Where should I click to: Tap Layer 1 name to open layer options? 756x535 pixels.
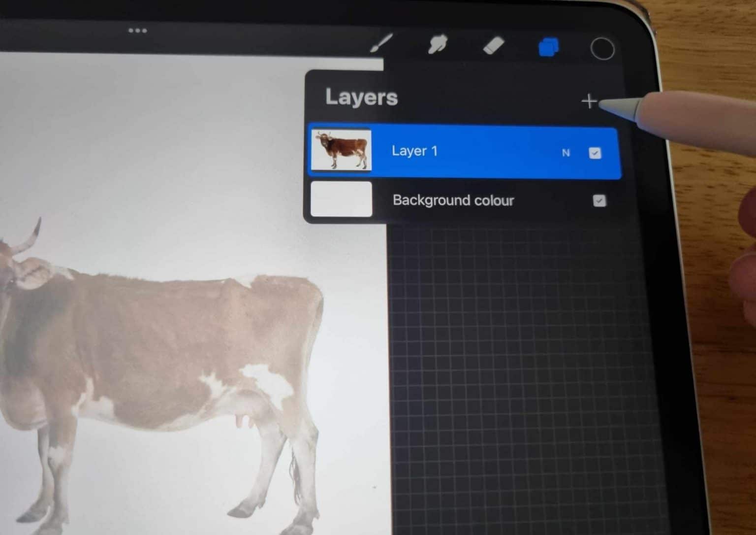tap(415, 151)
